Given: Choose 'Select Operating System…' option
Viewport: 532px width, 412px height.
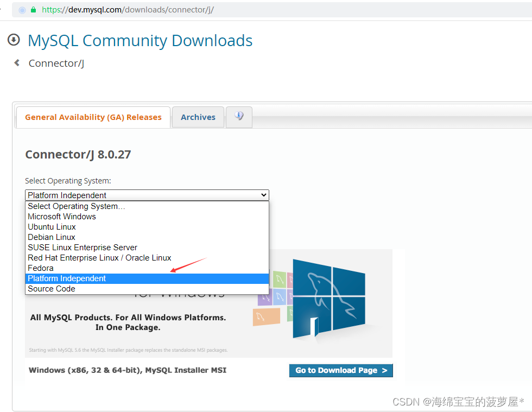Looking at the screenshot, I should pyautogui.click(x=147, y=206).
